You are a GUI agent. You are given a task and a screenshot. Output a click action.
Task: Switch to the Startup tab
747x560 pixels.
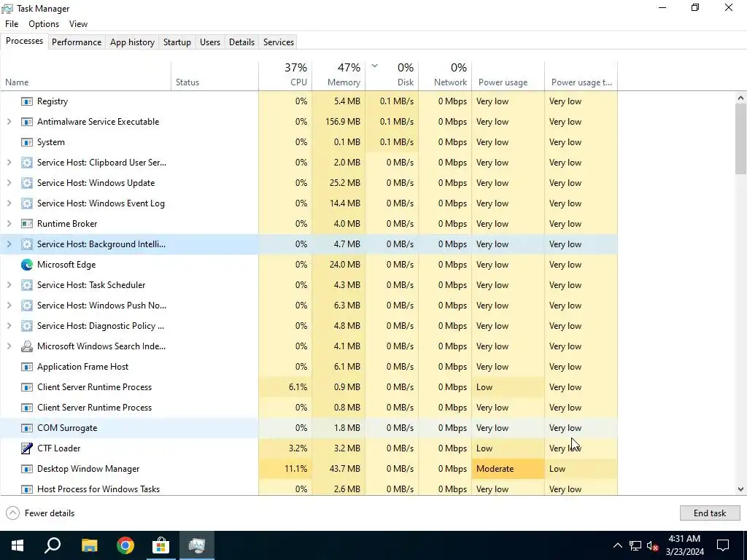click(x=177, y=42)
